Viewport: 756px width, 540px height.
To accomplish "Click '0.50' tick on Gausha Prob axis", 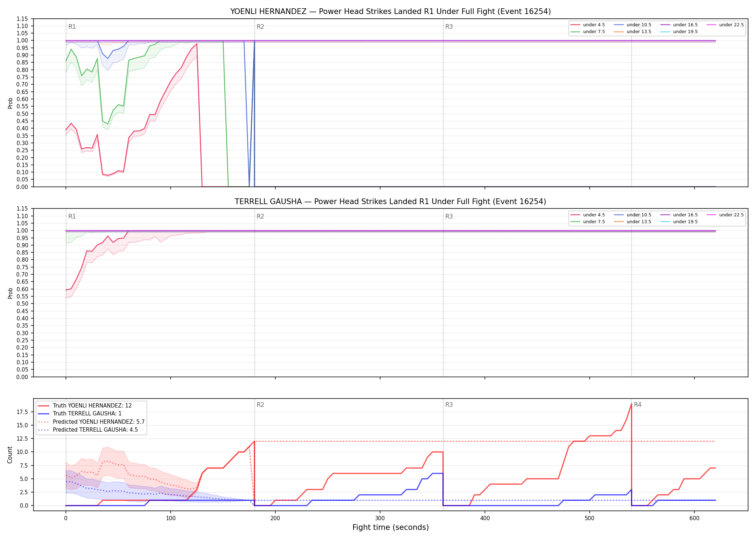I will click(22, 304).
